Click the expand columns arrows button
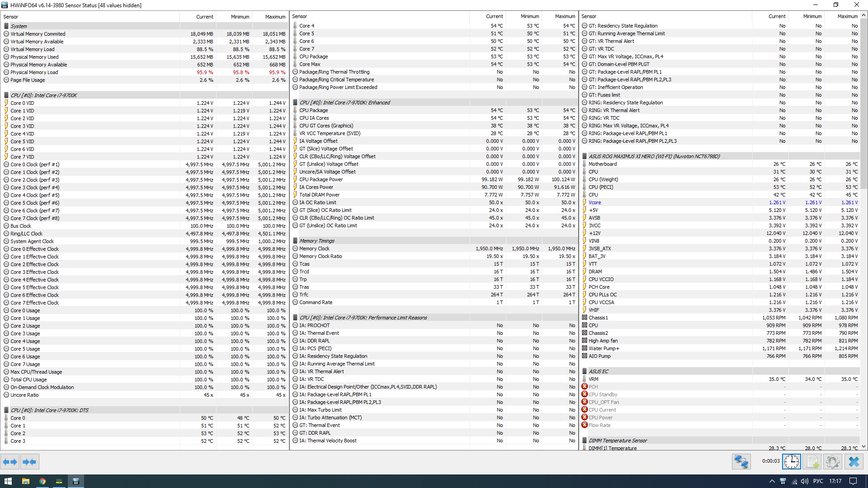This screenshot has height=488, width=868. coord(10,462)
